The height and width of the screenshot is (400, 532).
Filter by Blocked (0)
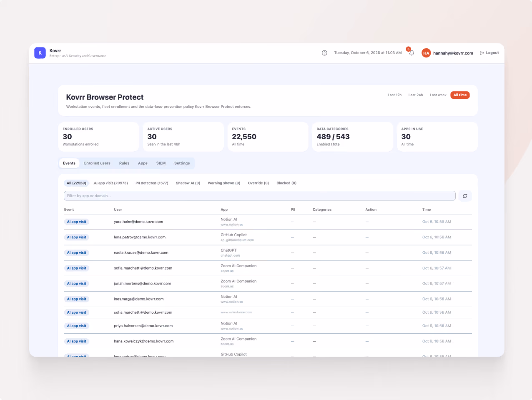286,183
